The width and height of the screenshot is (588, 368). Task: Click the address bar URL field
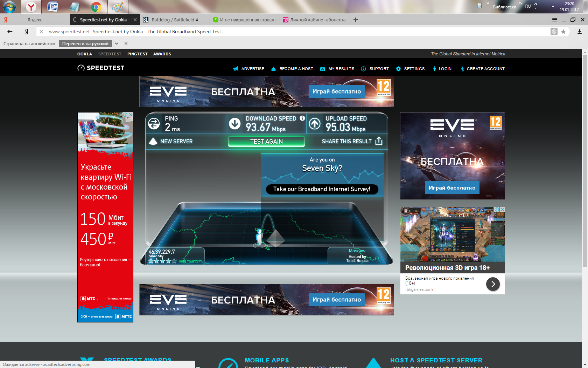[x=294, y=32]
